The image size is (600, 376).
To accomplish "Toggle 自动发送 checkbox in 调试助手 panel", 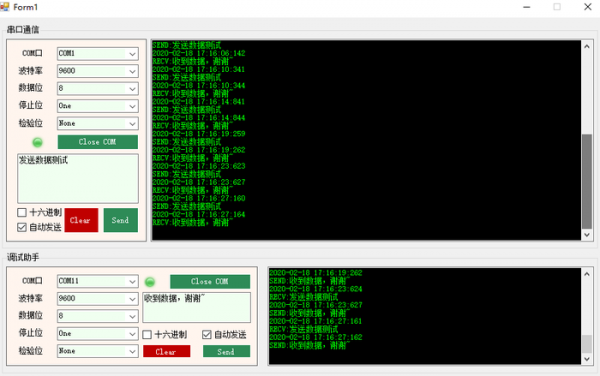I will pyautogui.click(x=207, y=335).
